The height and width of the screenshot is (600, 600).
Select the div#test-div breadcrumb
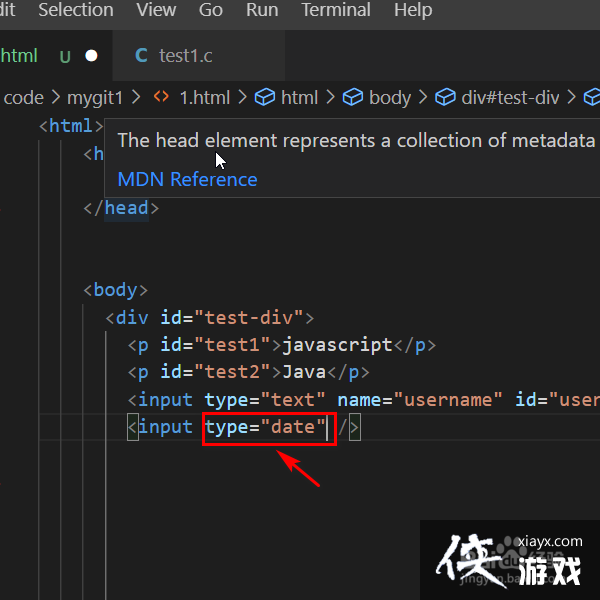click(x=510, y=98)
